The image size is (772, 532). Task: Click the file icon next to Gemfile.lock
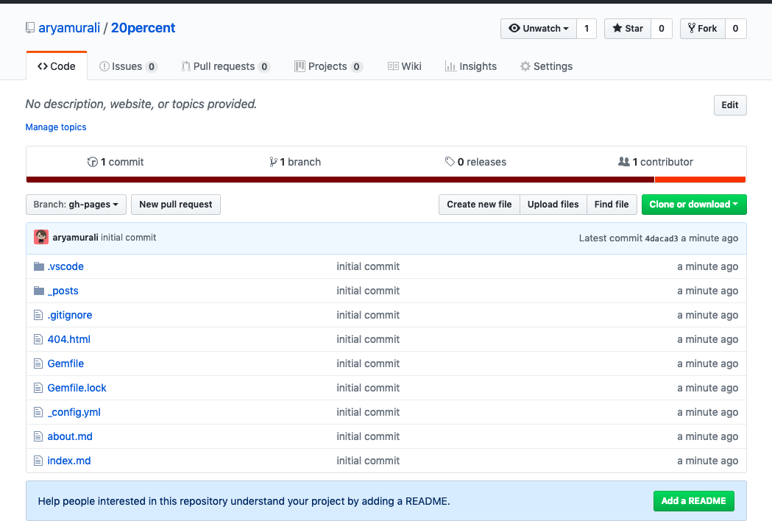pos(38,388)
